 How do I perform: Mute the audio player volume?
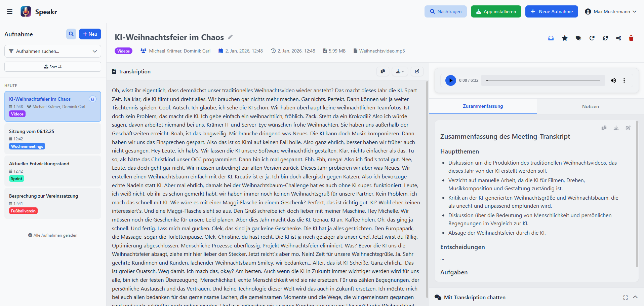click(613, 80)
